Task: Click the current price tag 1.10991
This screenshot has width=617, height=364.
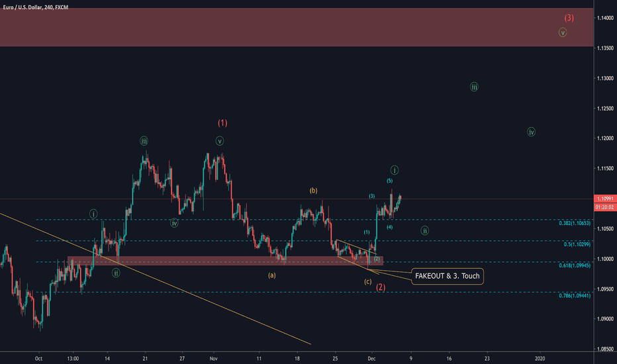Action: tap(604, 199)
